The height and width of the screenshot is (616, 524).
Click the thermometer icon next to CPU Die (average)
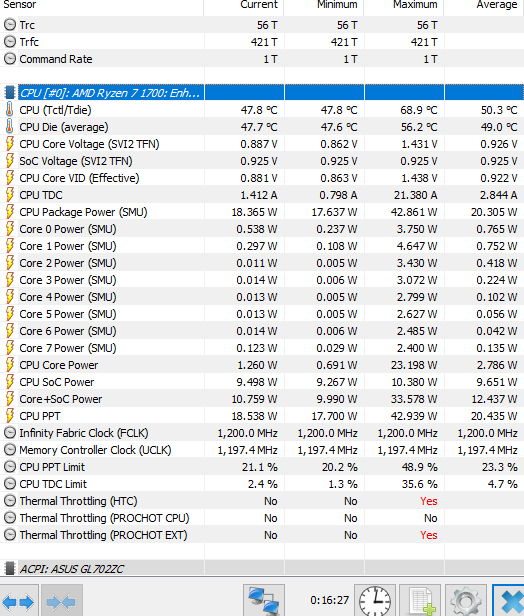9,127
